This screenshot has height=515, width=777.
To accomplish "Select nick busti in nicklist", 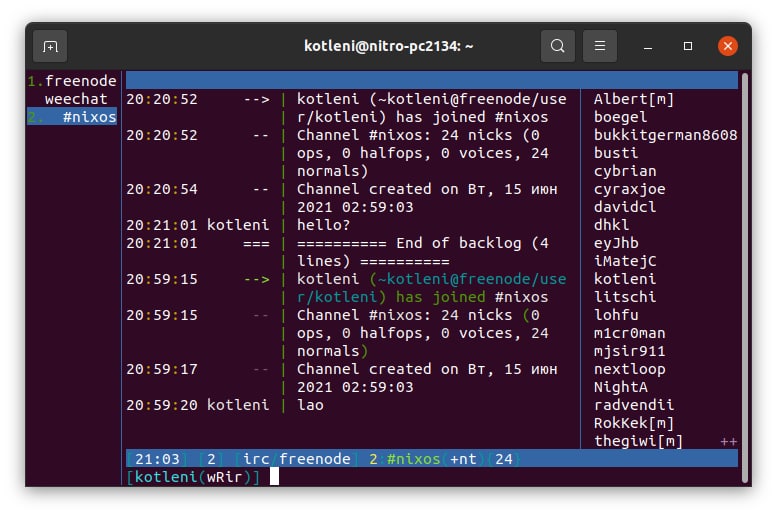I will click(x=616, y=153).
